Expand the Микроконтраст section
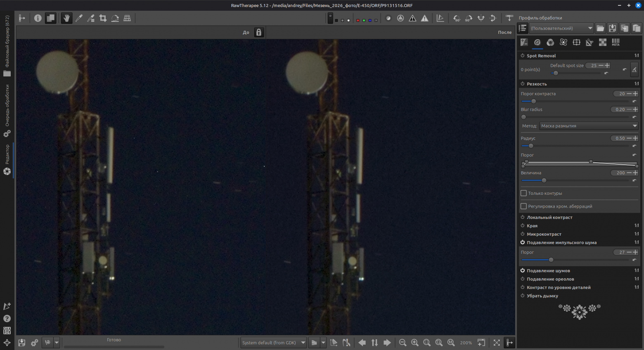 [x=544, y=234]
